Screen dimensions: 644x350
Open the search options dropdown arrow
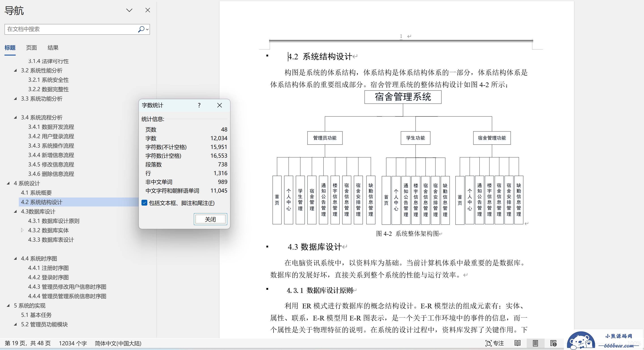[x=148, y=29]
